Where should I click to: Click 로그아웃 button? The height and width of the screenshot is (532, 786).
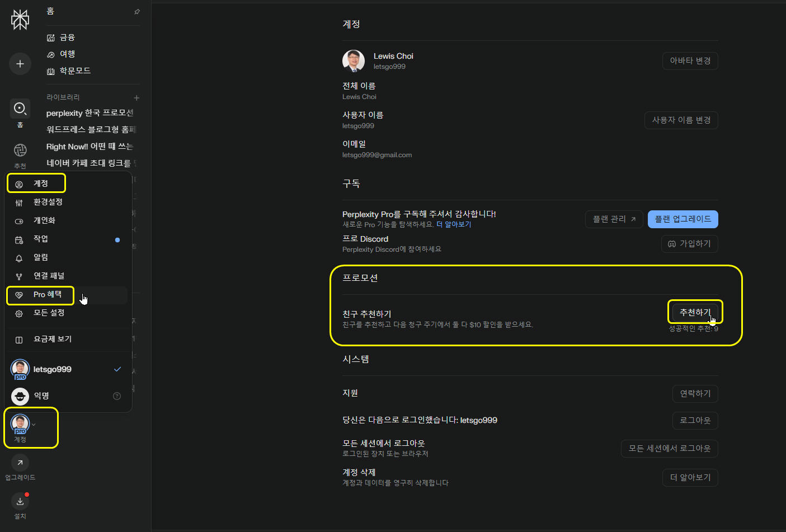click(695, 421)
